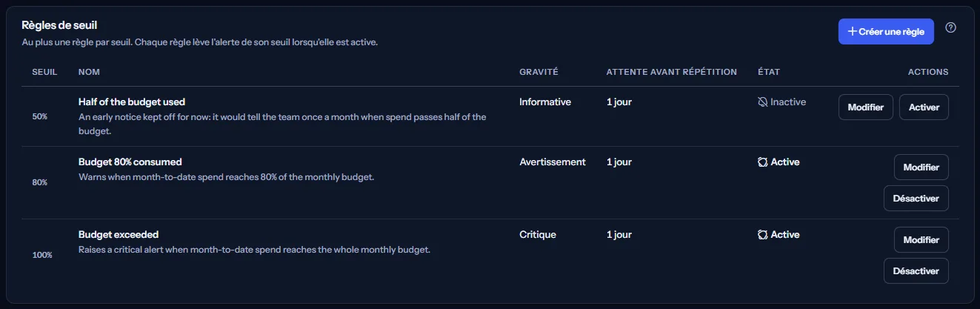Click the Active status icon on the 80% rule
The width and height of the screenshot is (980, 309).
763,162
